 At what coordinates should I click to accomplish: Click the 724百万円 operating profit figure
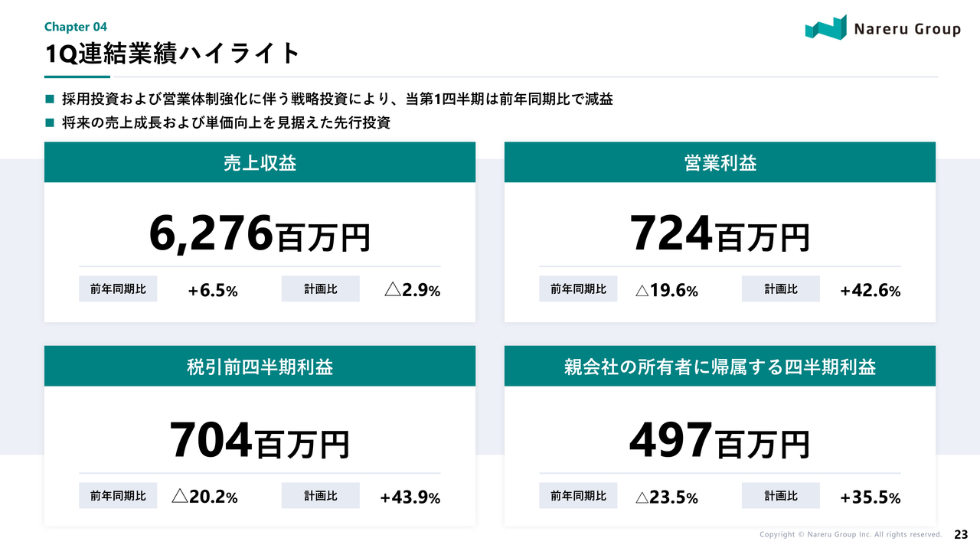(720, 233)
